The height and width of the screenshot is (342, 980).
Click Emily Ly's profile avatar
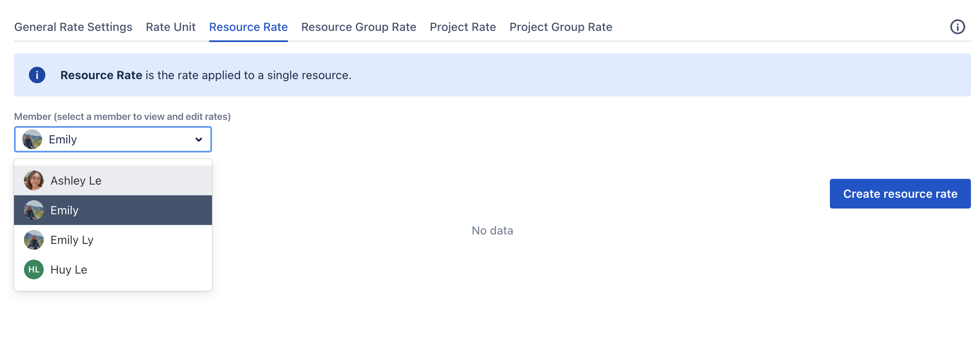tap(34, 240)
